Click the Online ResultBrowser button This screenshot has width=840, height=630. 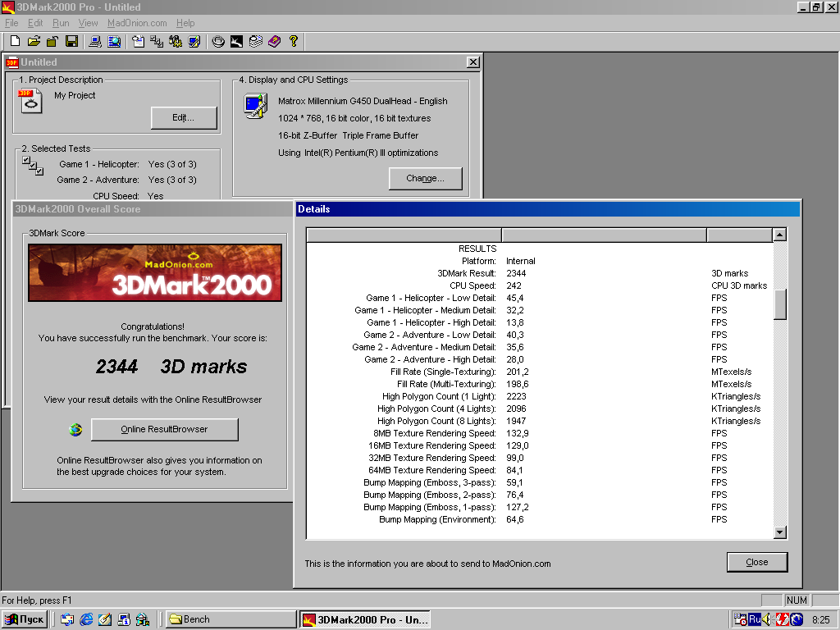(164, 429)
